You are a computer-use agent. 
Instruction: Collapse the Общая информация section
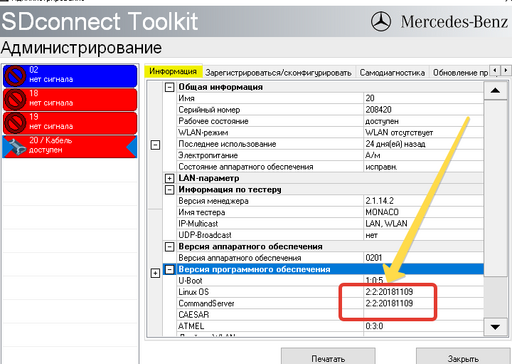pos(170,87)
